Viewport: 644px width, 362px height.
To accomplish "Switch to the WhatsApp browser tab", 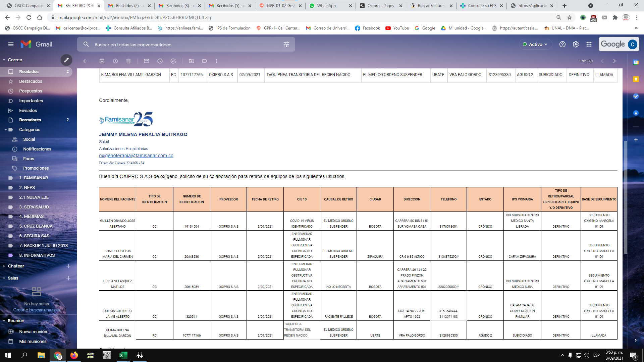I will pyautogui.click(x=330, y=6).
